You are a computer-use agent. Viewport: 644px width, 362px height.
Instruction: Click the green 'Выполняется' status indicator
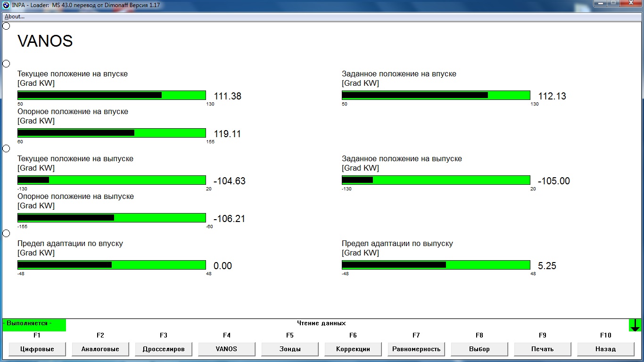coord(34,325)
